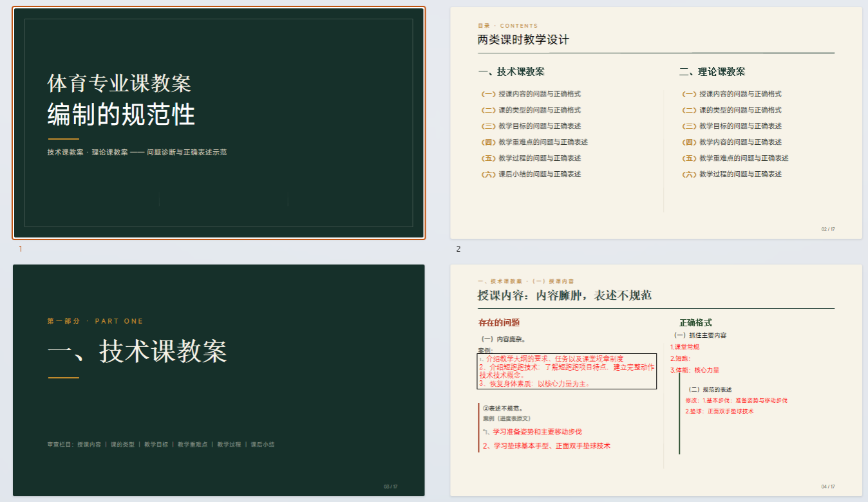Click the text （一）抓住主要内容
868x502 pixels.
[x=699, y=335]
